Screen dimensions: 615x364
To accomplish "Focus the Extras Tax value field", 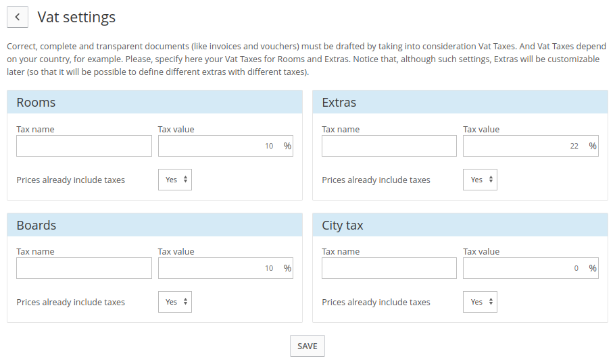I will point(531,146).
